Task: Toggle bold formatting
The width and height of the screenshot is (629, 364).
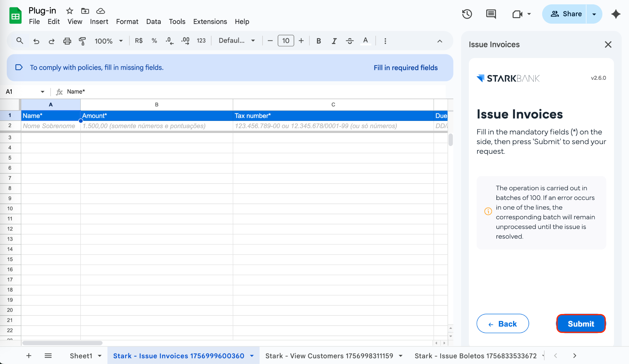Action: click(x=318, y=41)
